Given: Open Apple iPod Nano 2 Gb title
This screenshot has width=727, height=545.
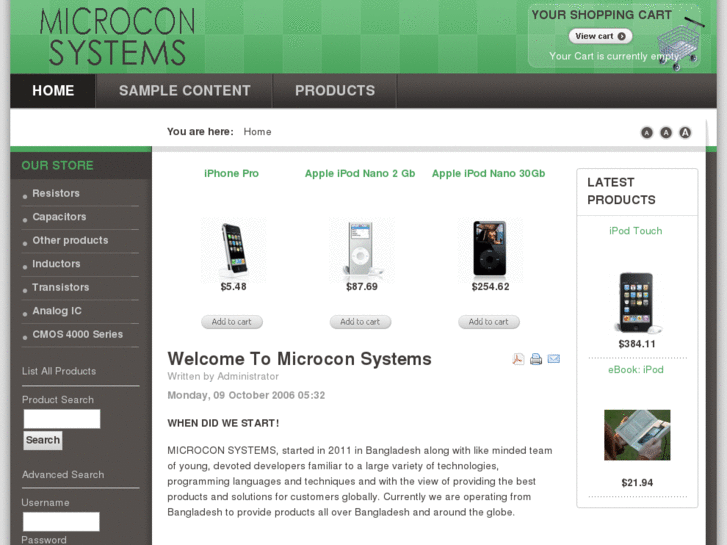Looking at the screenshot, I should point(360,173).
